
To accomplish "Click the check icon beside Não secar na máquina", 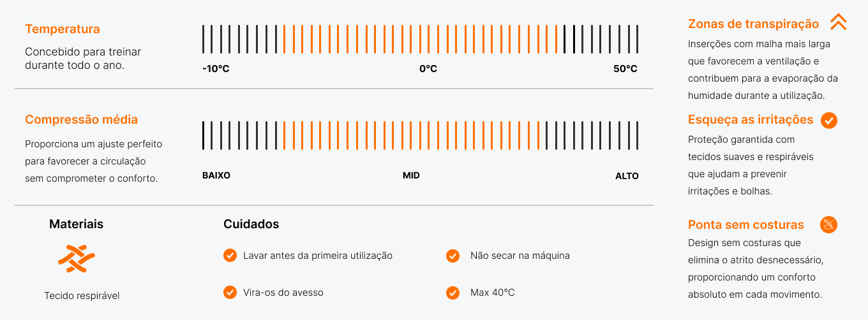I will click(453, 256).
